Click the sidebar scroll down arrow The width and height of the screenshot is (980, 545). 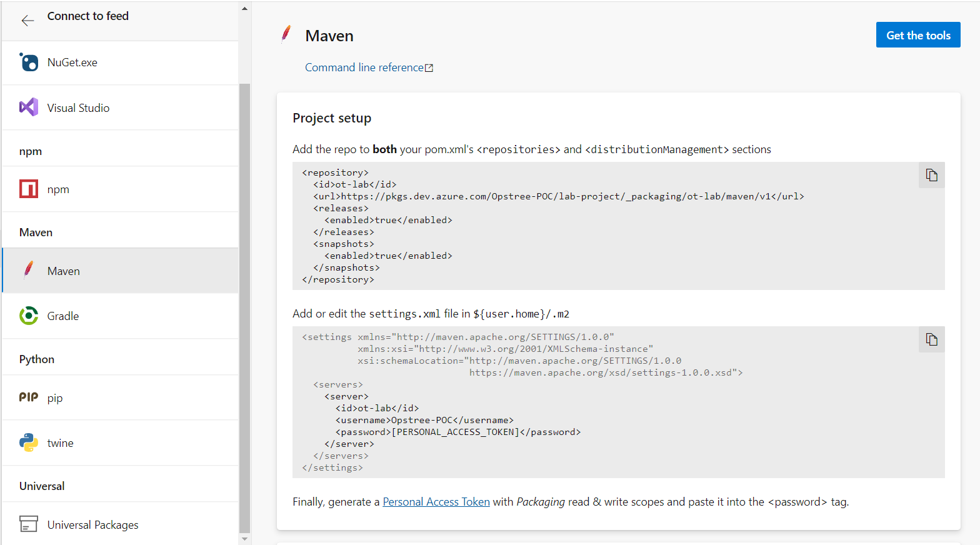click(x=244, y=539)
